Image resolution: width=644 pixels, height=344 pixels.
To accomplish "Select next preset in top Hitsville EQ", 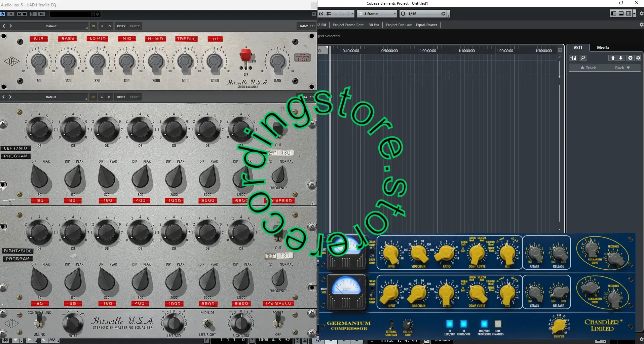I will [11, 26].
